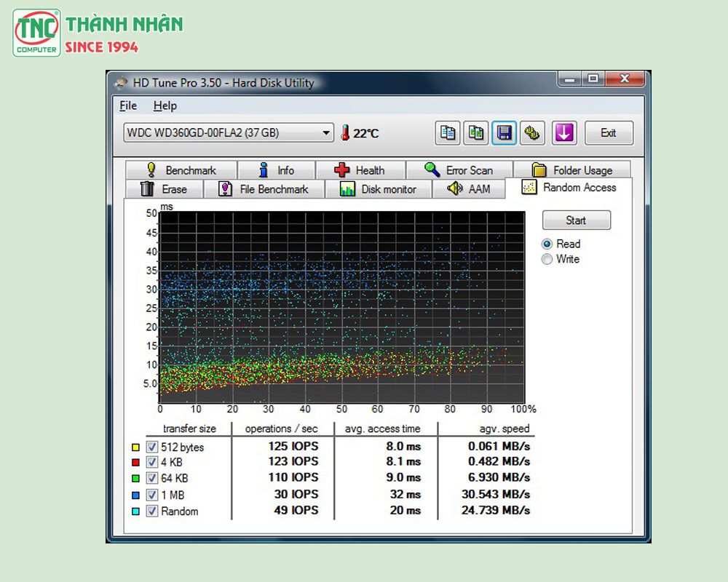Image resolution: width=728 pixels, height=582 pixels.
Task: Click the 6.930 MB/s speed value
Action: [x=499, y=477]
